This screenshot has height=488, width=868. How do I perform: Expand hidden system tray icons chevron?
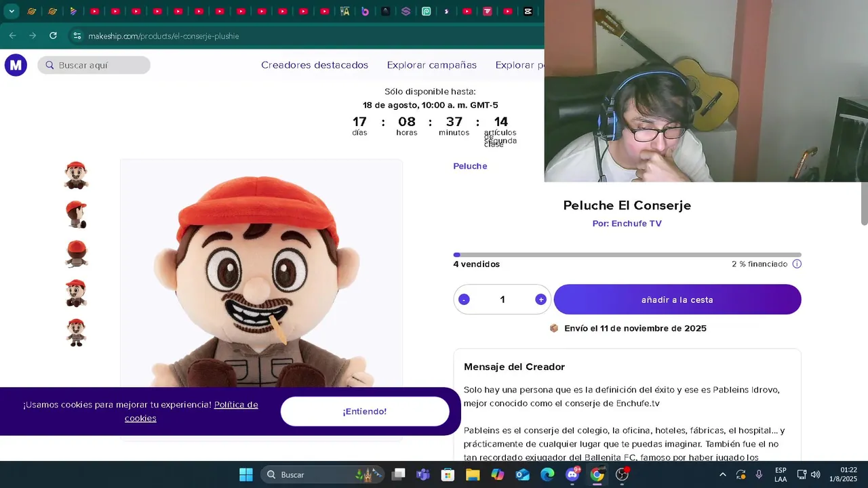point(722,474)
